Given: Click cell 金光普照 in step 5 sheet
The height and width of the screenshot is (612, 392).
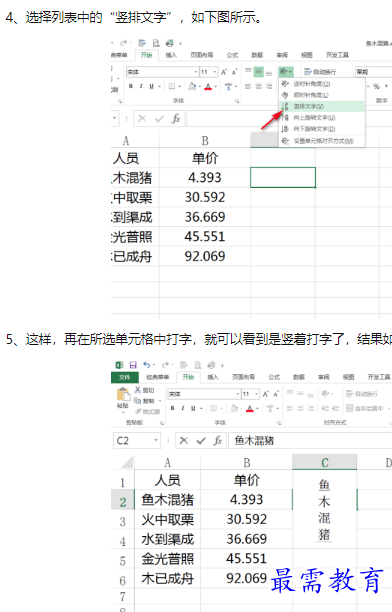Looking at the screenshot, I should tap(167, 559).
